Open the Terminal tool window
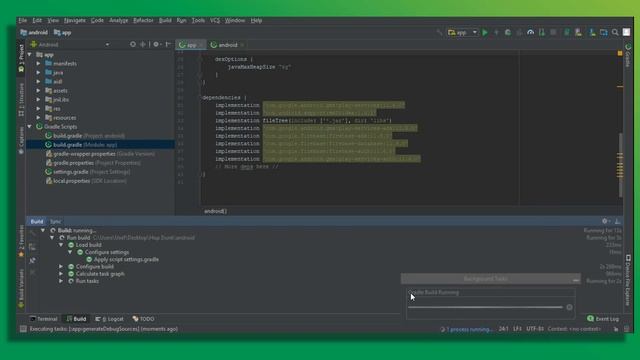Viewport: 640px width, 360px height. click(44, 319)
